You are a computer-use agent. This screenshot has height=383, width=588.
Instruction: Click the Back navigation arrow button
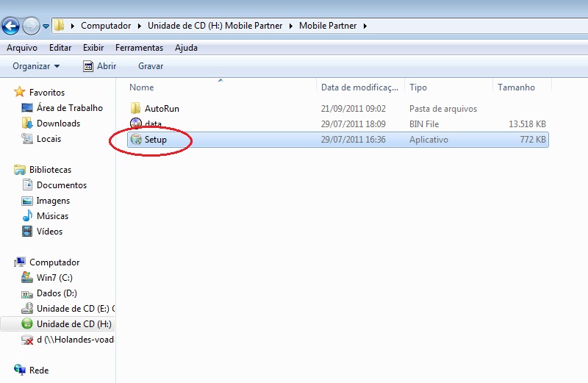click(x=10, y=26)
